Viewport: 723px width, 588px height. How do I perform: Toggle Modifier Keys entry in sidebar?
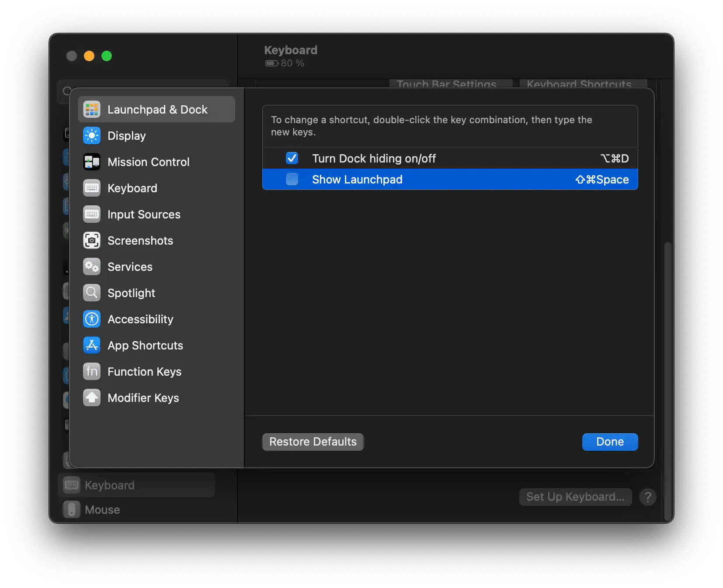click(143, 398)
